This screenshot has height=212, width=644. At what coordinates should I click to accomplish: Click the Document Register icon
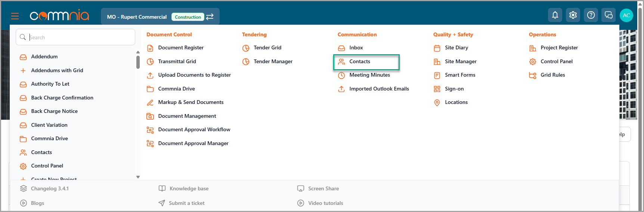coord(150,48)
